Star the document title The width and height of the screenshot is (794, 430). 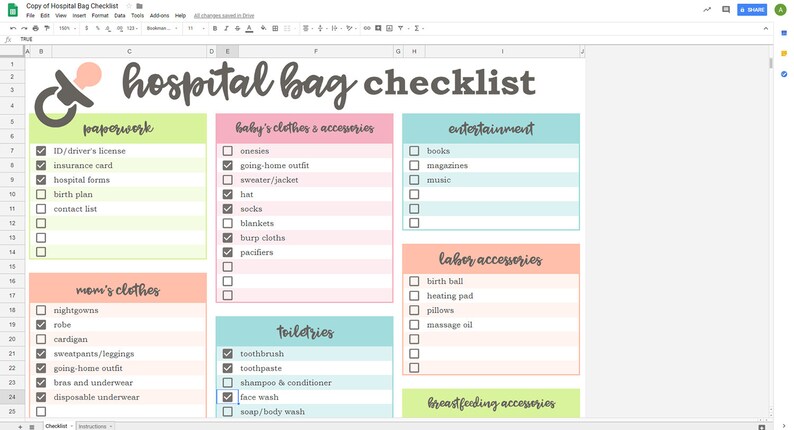[129, 6]
